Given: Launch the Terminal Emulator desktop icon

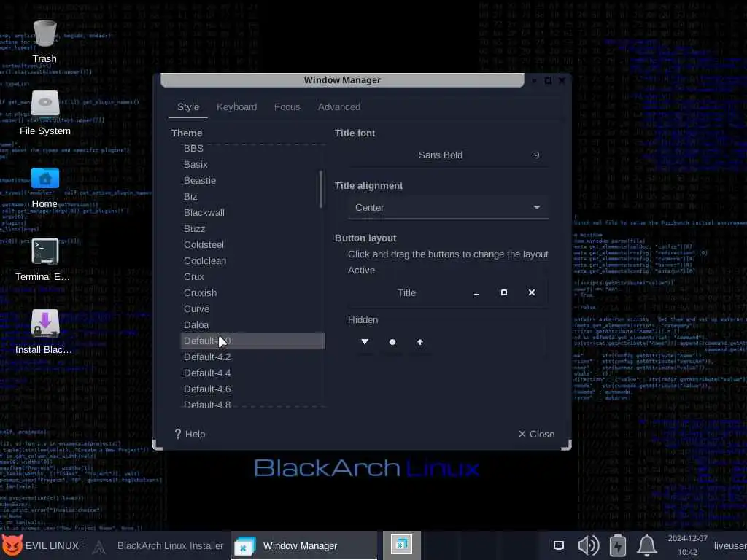Looking at the screenshot, I should point(44,260).
